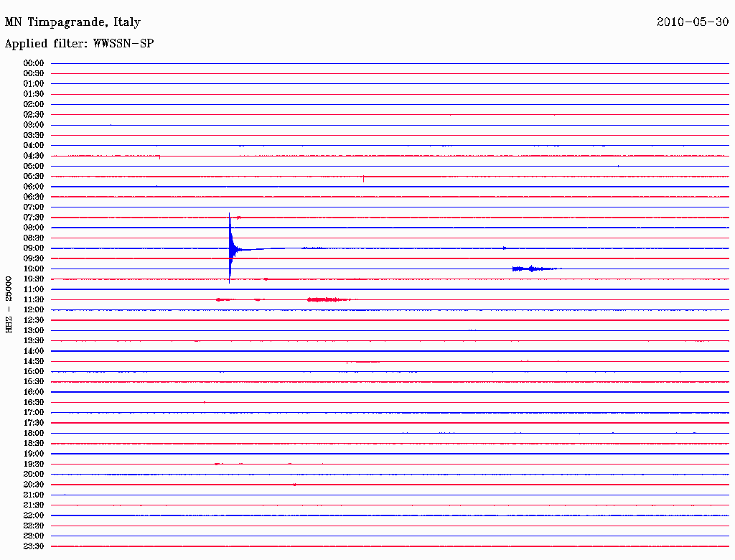Click the small red downward spike on the 05:30 trace

point(364,178)
